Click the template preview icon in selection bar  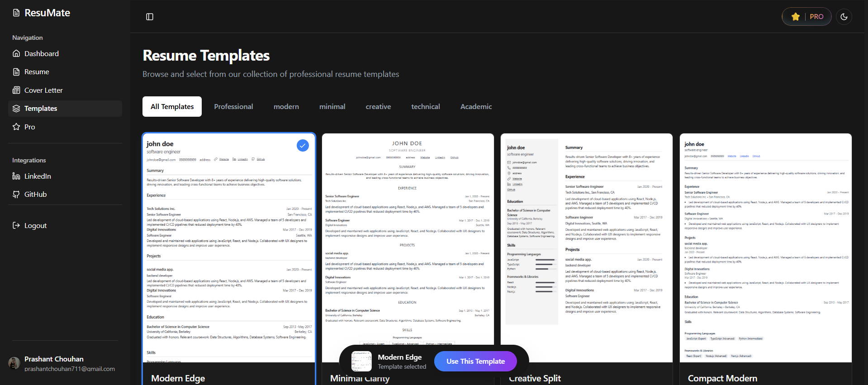pyautogui.click(x=361, y=361)
